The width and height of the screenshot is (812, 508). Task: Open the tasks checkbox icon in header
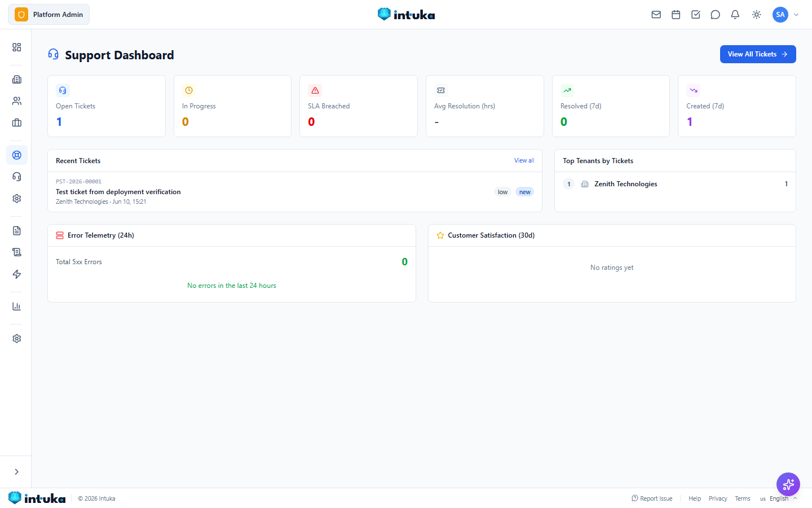tap(695, 15)
